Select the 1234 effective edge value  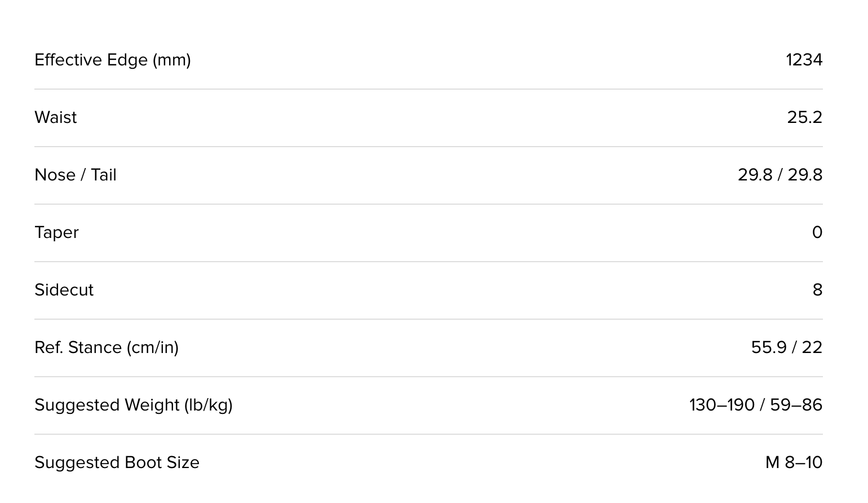pyautogui.click(x=804, y=60)
